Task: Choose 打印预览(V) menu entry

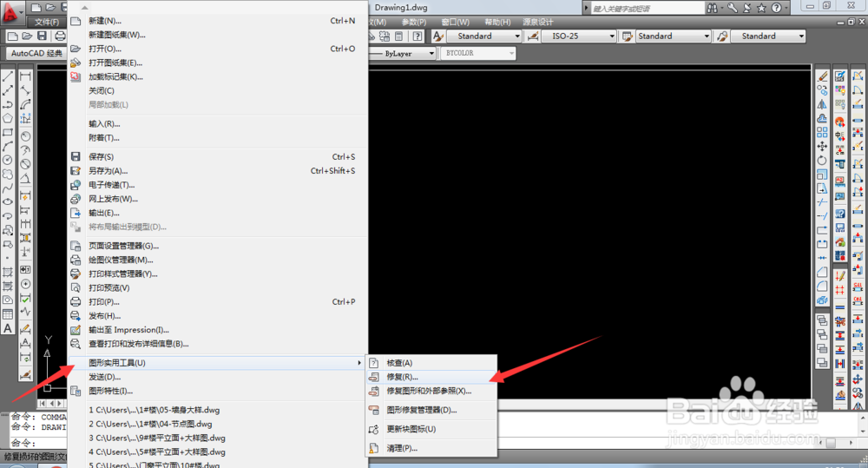Action: 217,288
